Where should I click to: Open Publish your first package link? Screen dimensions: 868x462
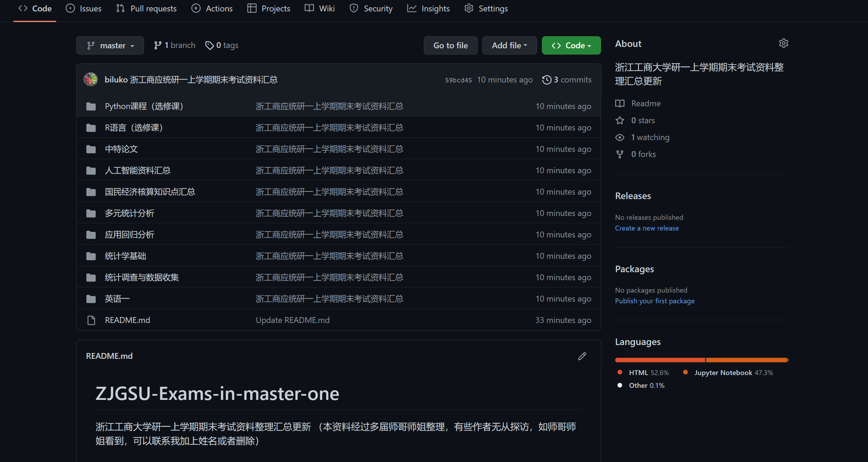pyautogui.click(x=655, y=301)
